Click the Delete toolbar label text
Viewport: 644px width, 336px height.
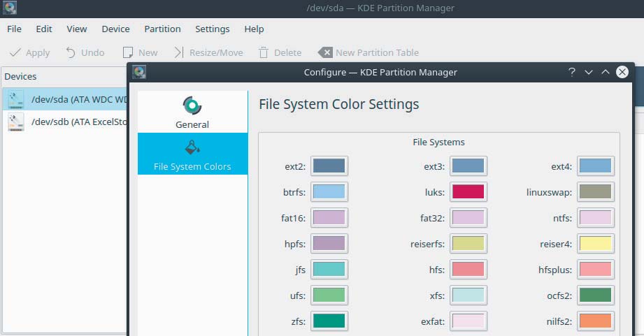[288, 52]
